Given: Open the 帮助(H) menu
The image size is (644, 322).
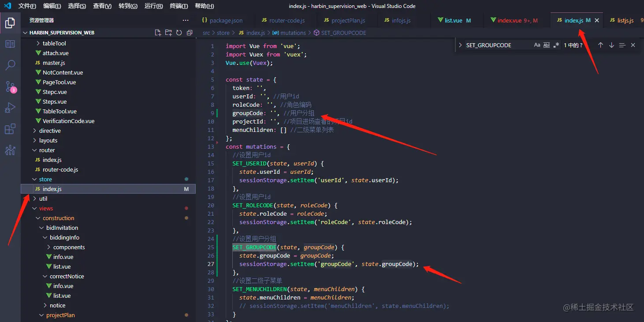Looking at the screenshot, I should coord(205,6).
